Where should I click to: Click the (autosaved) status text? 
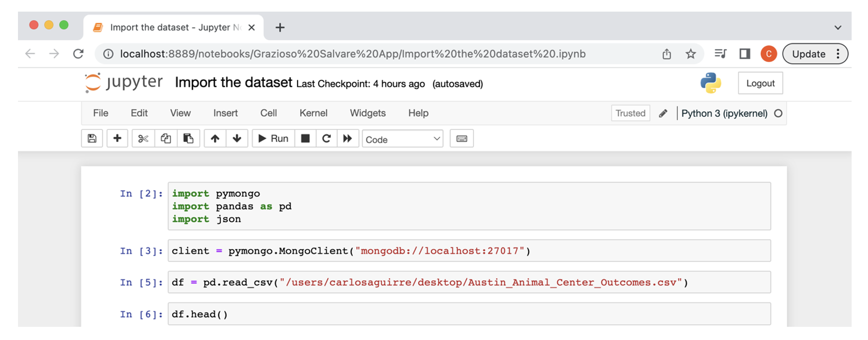coord(458,84)
